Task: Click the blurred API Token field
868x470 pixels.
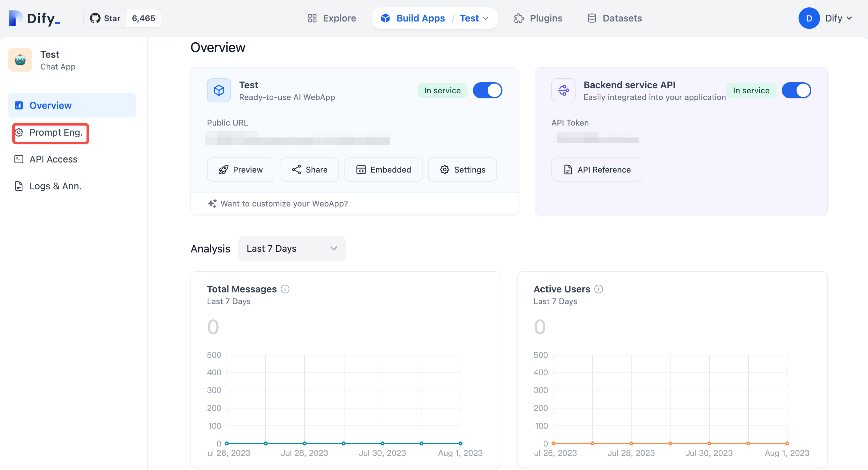Action: pos(597,138)
